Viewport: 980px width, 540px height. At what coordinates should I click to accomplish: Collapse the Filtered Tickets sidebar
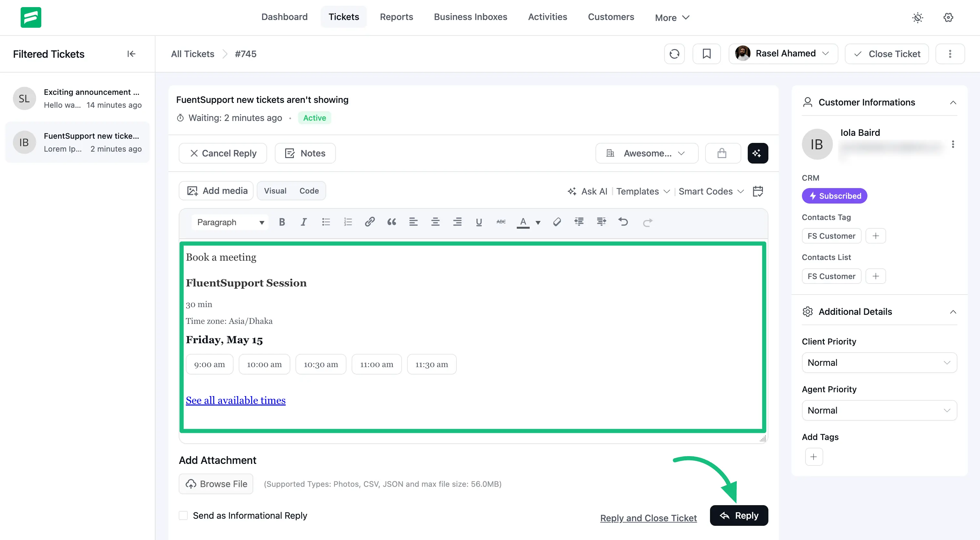[131, 54]
